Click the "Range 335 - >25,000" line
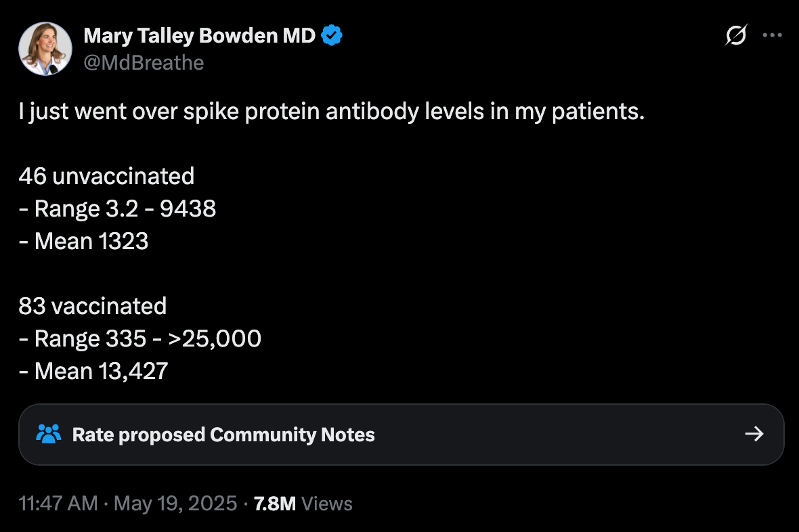Image resolution: width=799 pixels, height=532 pixels. pos(140,339)
